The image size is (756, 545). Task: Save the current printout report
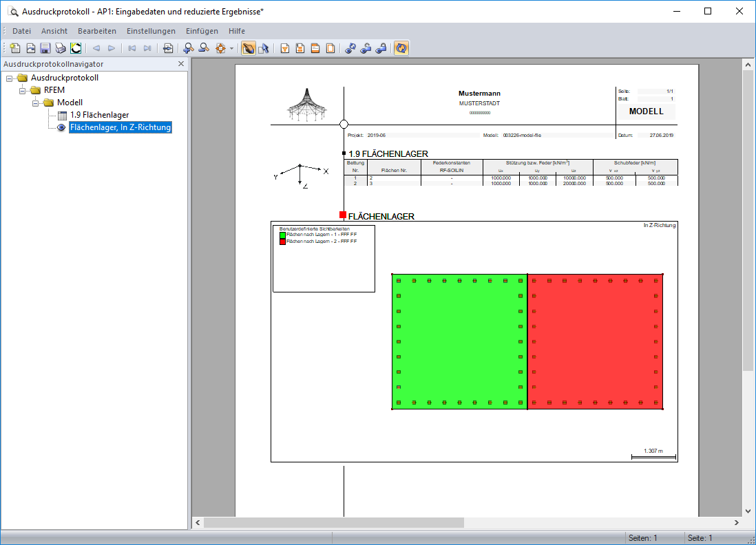tap(45, 48)
